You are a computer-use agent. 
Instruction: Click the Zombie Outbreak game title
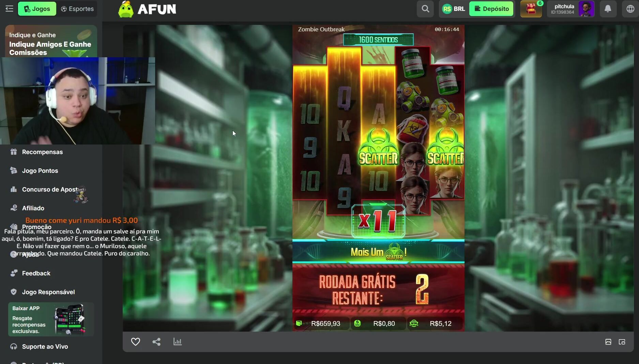321,29
